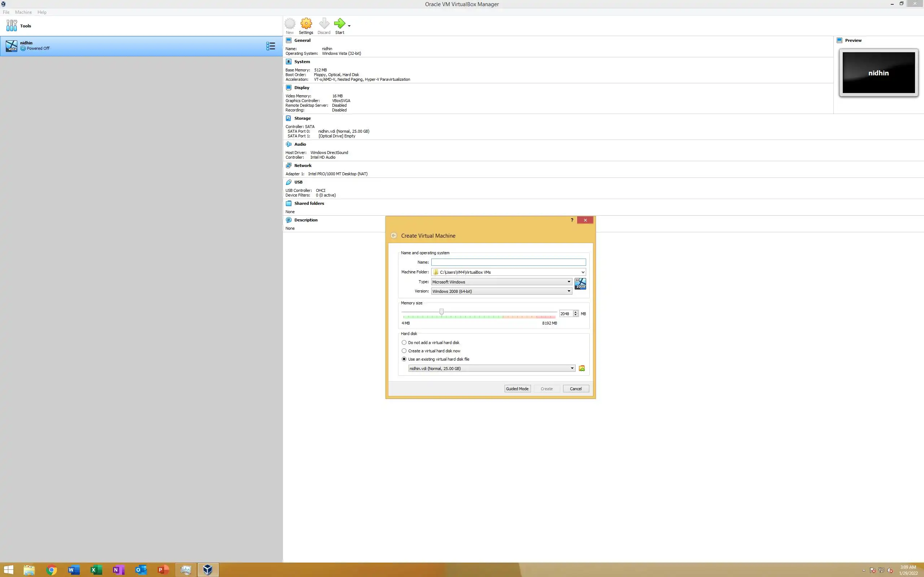
Task: Click the Tools icon in sidebar
Action: pyautogui.click(x=12, y=26)
